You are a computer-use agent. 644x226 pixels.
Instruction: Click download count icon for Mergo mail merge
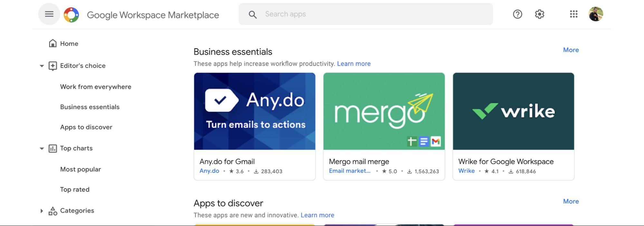(x=409, y=172)
